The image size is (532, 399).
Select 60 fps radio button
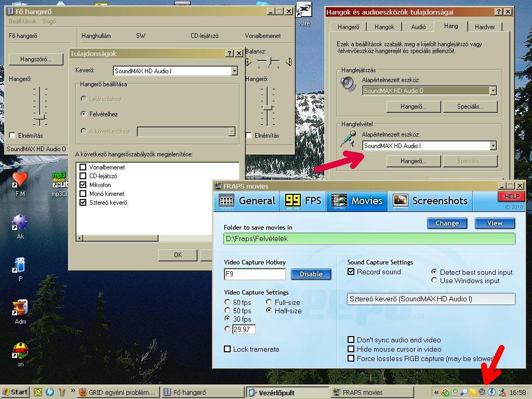click(228, 302)
